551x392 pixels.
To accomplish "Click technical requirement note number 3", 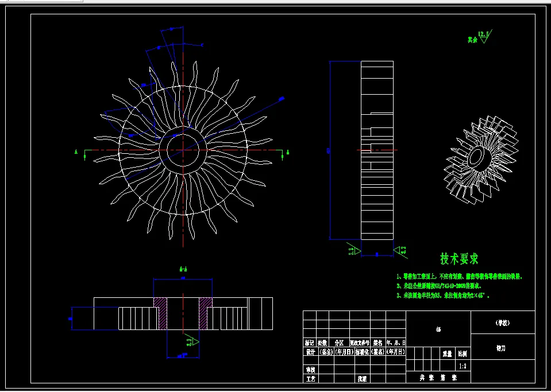I will point(443,296).
